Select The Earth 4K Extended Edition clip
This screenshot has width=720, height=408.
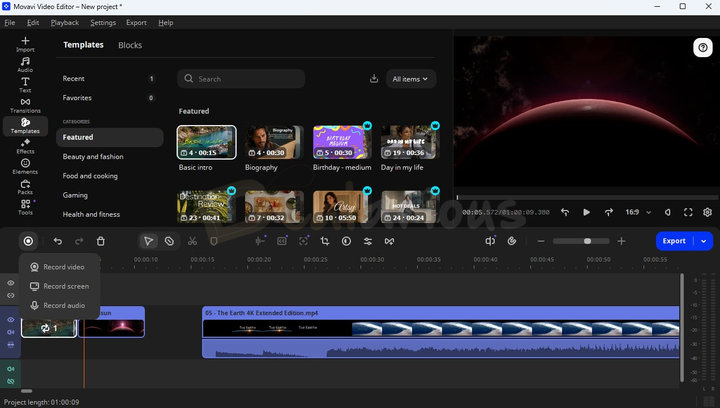[x=441, y=332]
